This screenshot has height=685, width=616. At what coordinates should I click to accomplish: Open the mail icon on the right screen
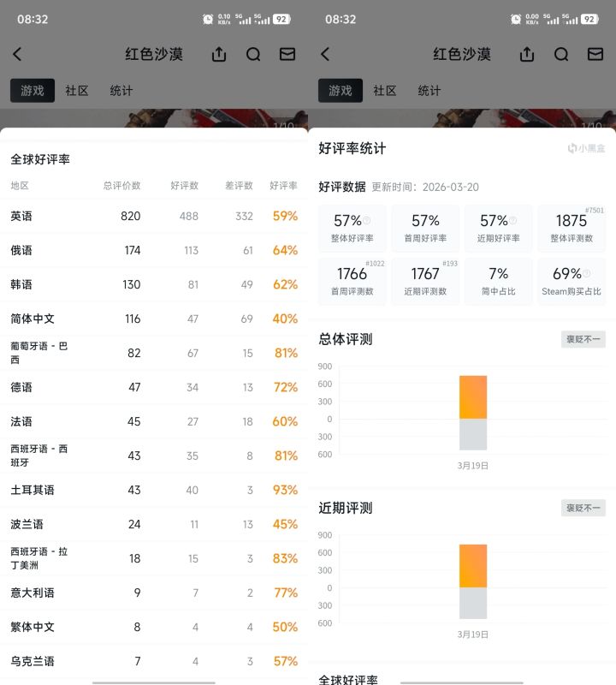tap(595, 54)
